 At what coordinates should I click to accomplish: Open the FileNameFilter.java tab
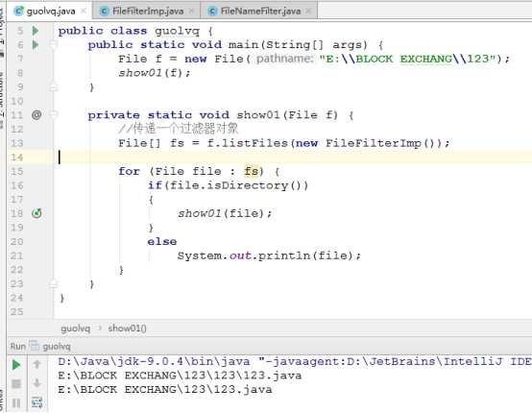260,12
